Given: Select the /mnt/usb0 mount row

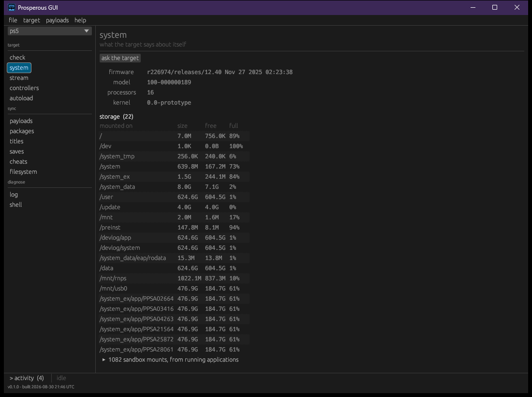Looking at the screenshot, I should point(175,289).
